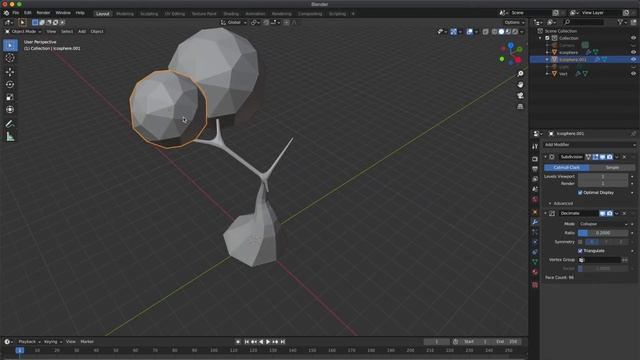Open the World properties tab
This screenshot has height=360, width=640.
click(x=535, y=200)
